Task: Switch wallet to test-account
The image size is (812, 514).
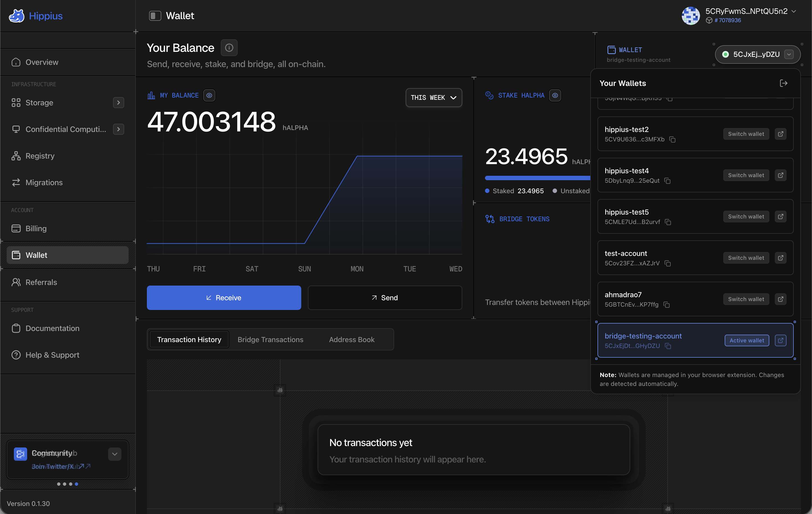Action: click(x=746, y=258)
